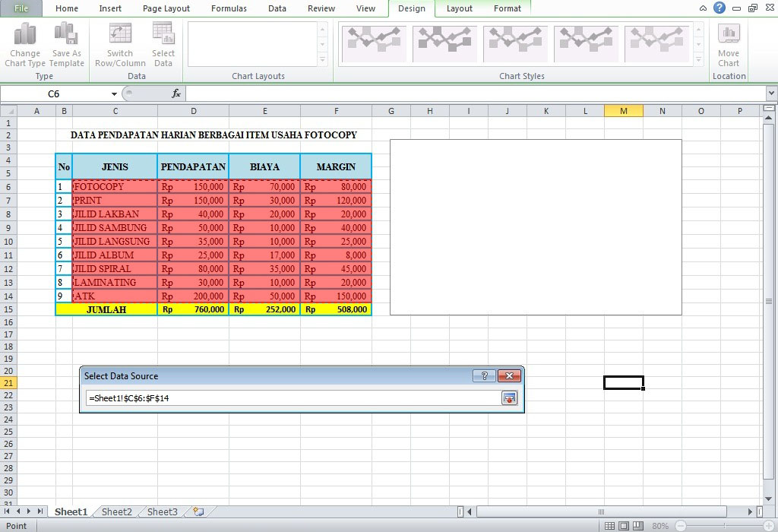778x532 pixels.
Task: Click the empty chart area
Action: point(536,227)
